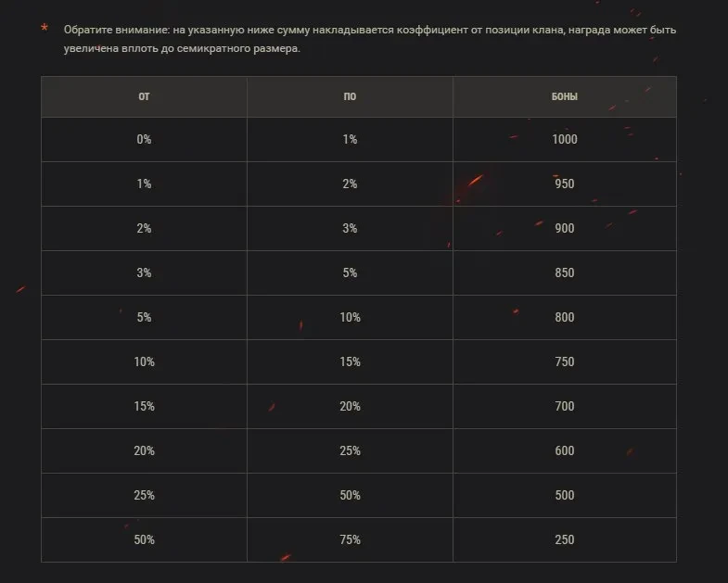
Task: Click the 750 value in the БОНЫ column
Action: [564, 361]
